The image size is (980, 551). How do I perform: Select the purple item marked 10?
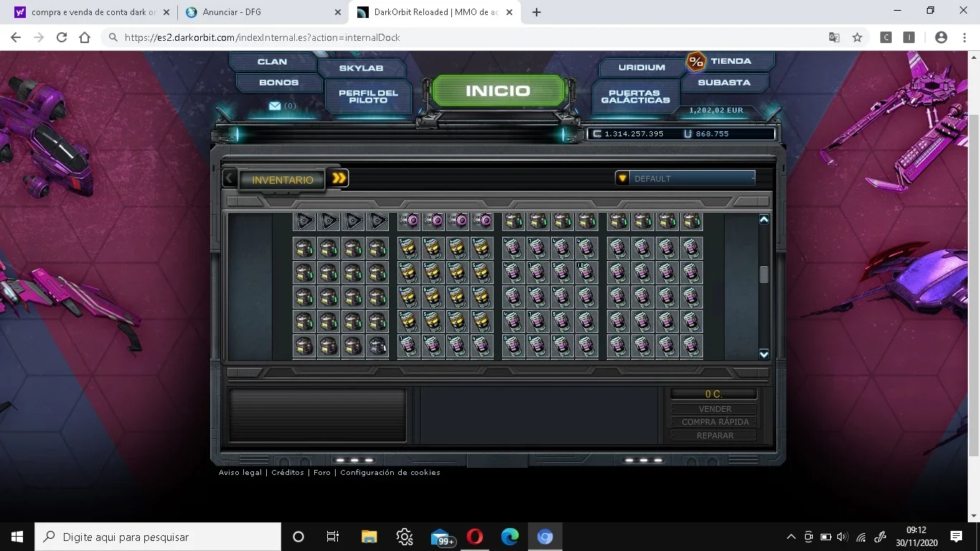point(586,273)
